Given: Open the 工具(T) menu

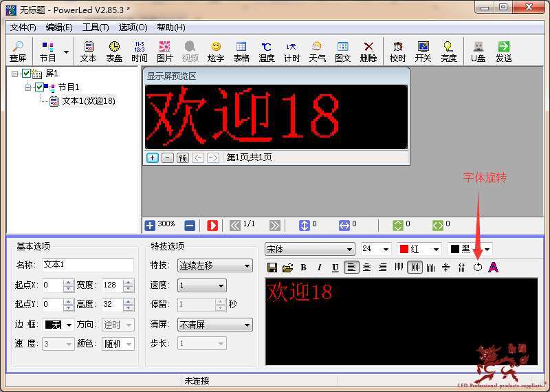Looking at the screenshot, I should 96,28.
